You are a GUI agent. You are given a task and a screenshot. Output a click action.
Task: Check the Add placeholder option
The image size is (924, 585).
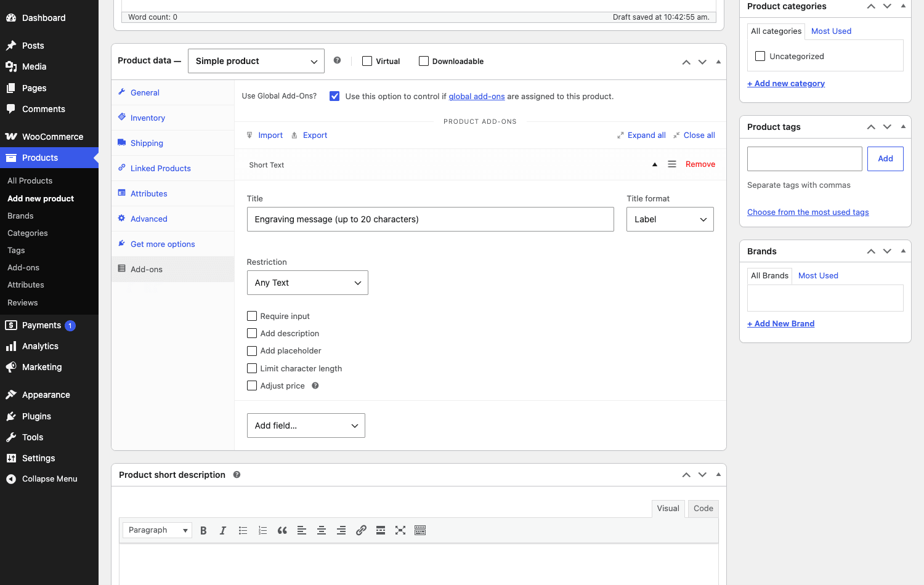click(252, 351)
